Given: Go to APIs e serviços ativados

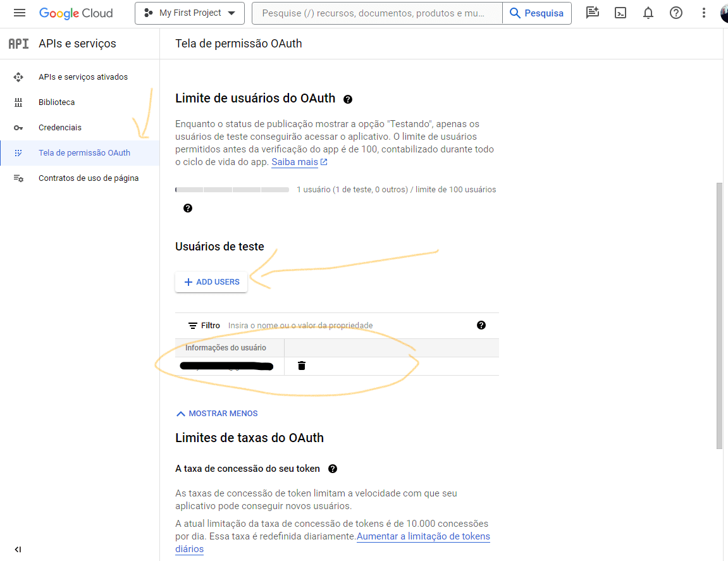Looking at the screenshot, I should pyautogui.click(x=83, y=77).
